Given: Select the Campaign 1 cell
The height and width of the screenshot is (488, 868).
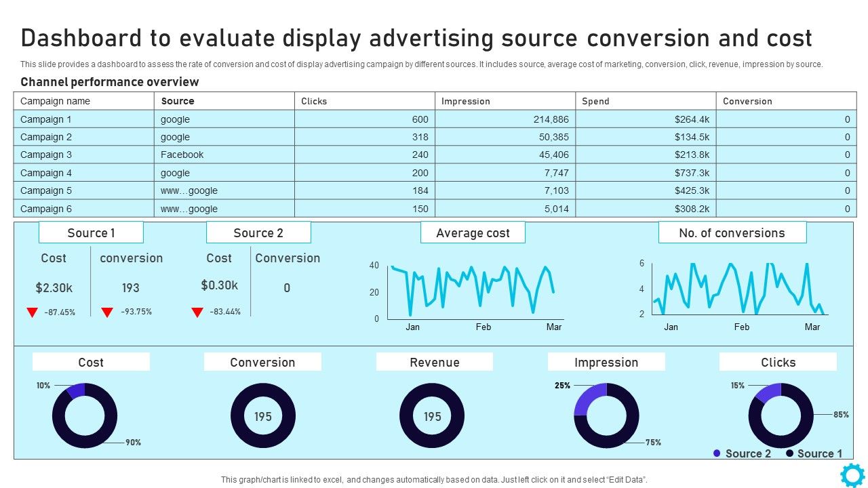Looking at the screenshot, I should (84, 119).
